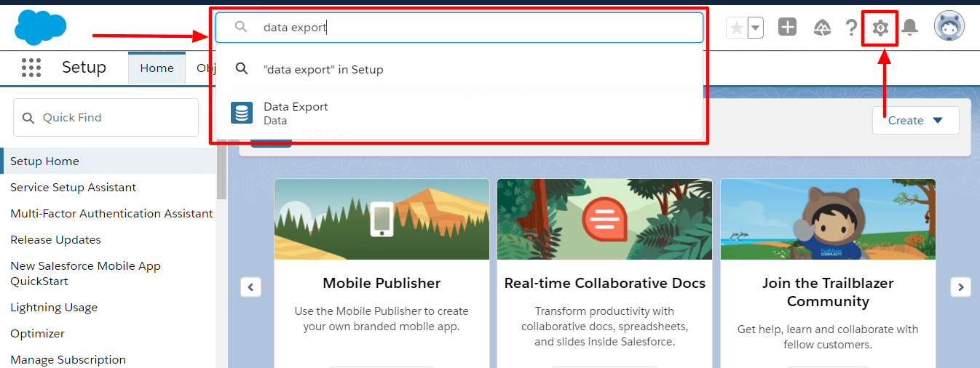The width and height of the screenshot is (980, 368).
Task: Open the user avatar profile menu
Action: 949,27
